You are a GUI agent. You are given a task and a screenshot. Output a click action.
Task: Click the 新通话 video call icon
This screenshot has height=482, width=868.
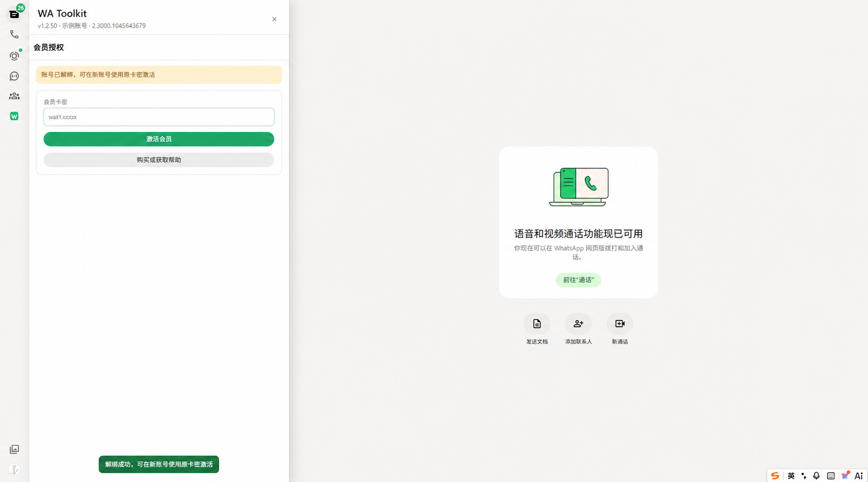620,324
